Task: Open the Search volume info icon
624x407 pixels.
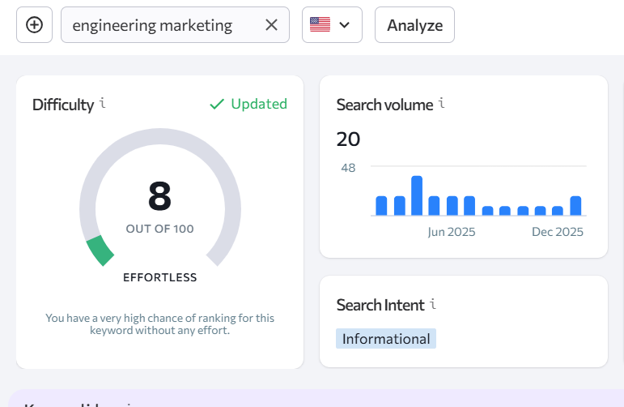Action: coord(442,103)
